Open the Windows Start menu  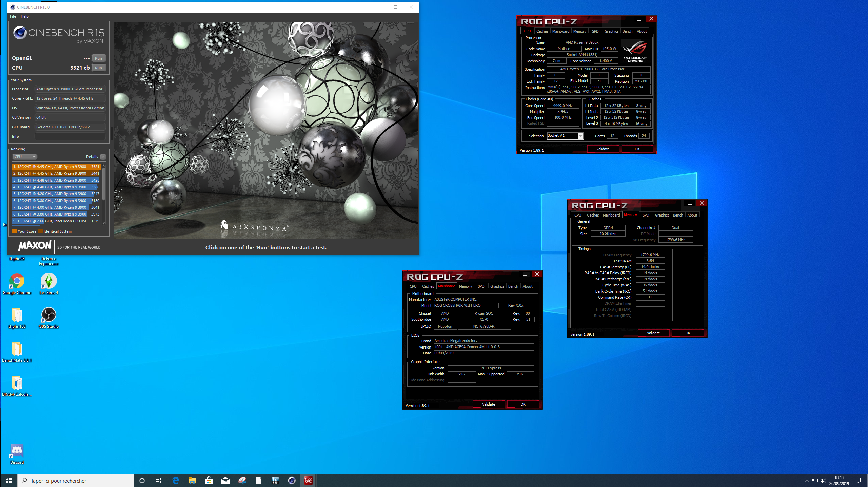tap(9, 481)
